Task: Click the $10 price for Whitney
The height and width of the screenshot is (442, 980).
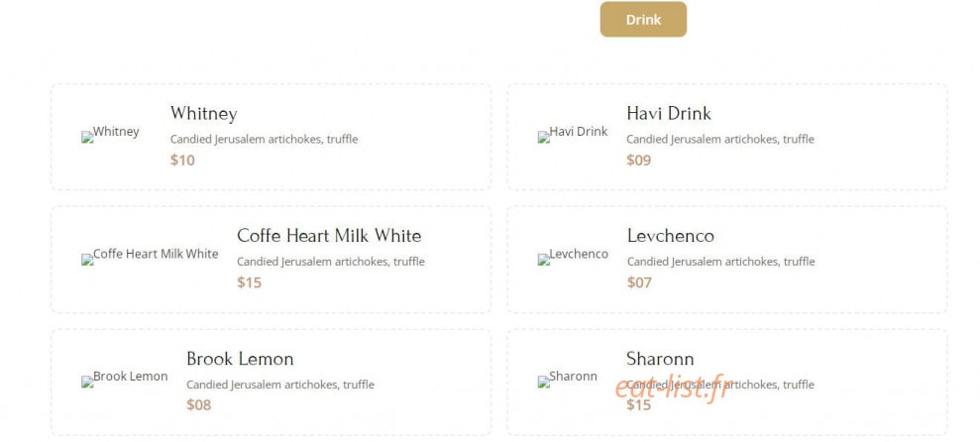Action: 182,160
